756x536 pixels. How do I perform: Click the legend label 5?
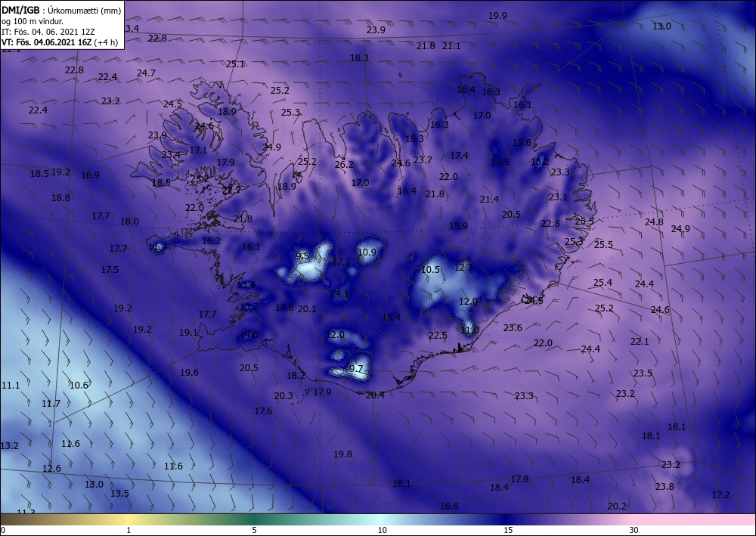[254, 530]
